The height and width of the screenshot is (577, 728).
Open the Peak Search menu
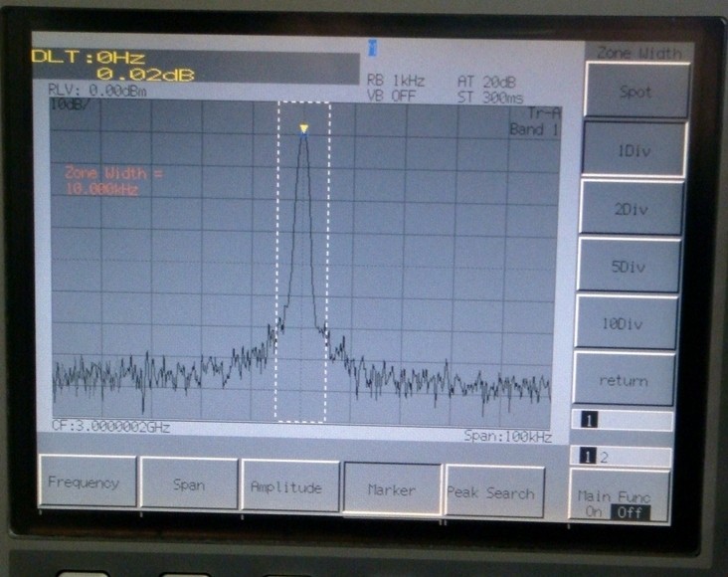494,491
